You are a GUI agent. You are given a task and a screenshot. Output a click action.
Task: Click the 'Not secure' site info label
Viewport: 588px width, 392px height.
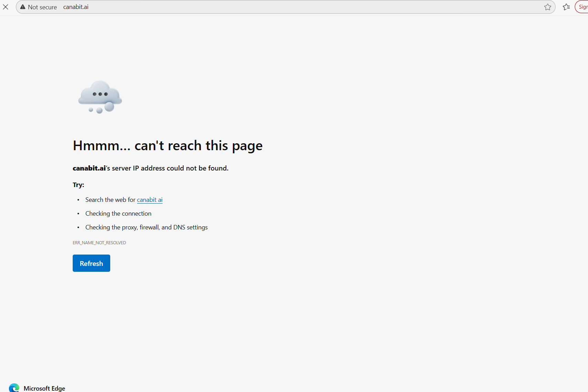pyautogui.click(x=42, y=7)
